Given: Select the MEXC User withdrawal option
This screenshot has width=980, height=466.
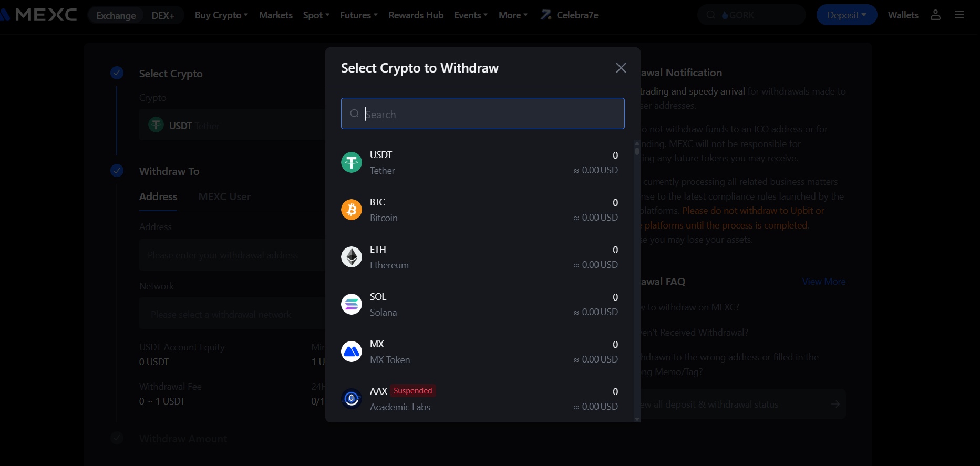Looking at the screenshot, I should click(x=224, y=196).
